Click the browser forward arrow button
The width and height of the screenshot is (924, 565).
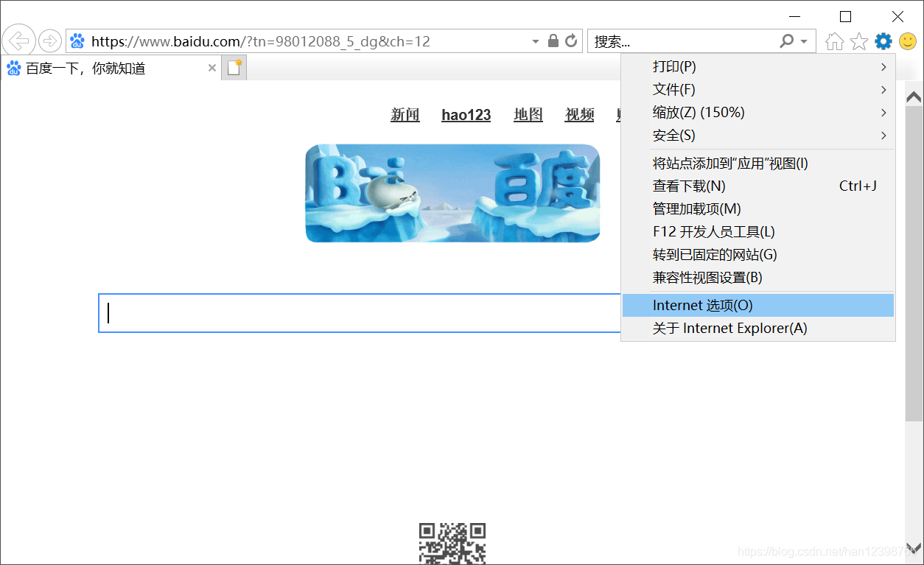[x=49, y=41]
